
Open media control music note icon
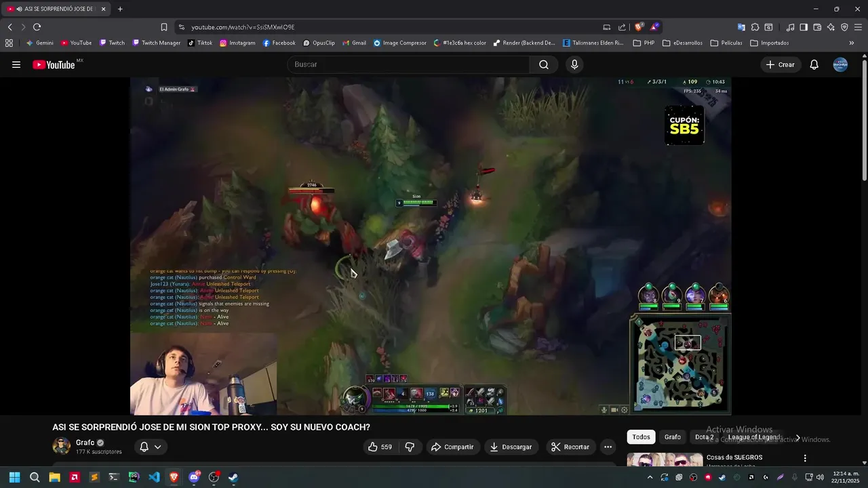point(790,27)
